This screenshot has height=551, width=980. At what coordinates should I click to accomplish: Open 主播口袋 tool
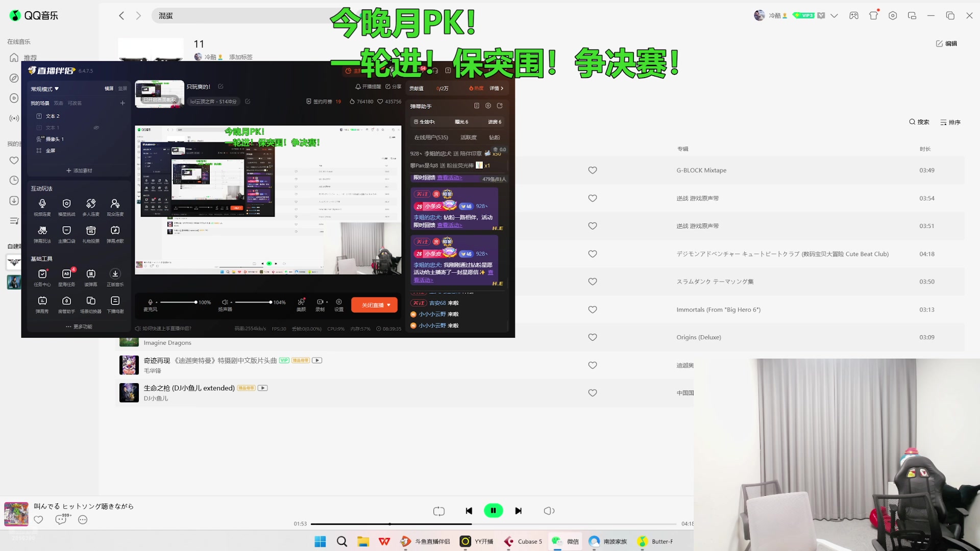pos(66,234)
